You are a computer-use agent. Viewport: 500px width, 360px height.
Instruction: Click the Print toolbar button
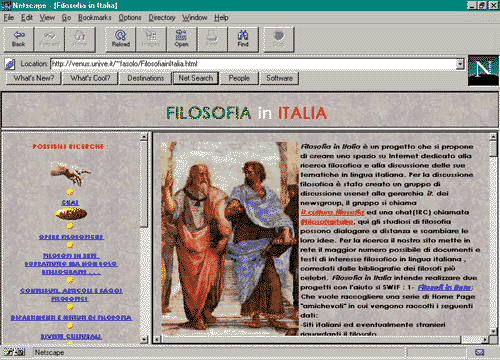212,39
